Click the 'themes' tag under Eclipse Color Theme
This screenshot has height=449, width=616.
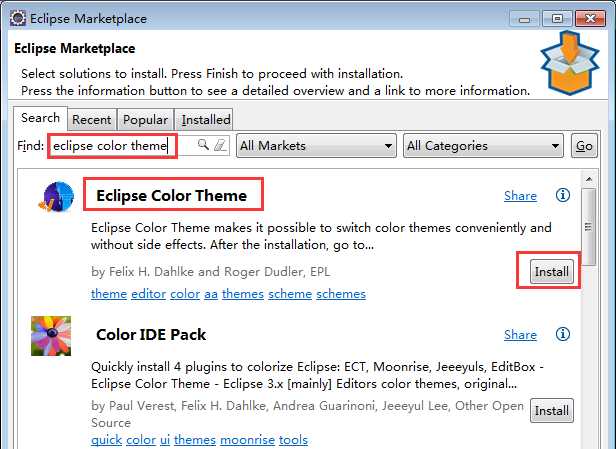pos(243,294)
